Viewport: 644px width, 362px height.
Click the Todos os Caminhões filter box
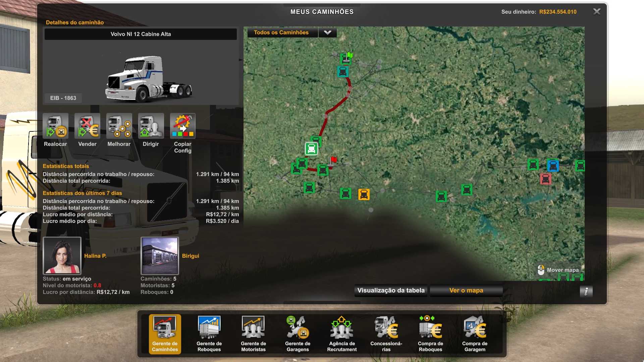(x=282, y=33)
